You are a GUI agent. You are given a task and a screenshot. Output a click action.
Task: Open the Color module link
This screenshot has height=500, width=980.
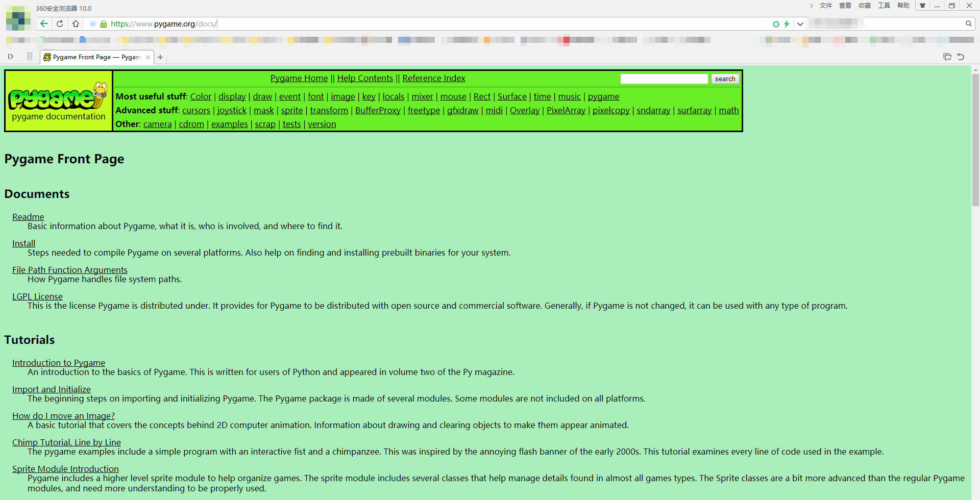pyautogui.click(x=201, y=96)
